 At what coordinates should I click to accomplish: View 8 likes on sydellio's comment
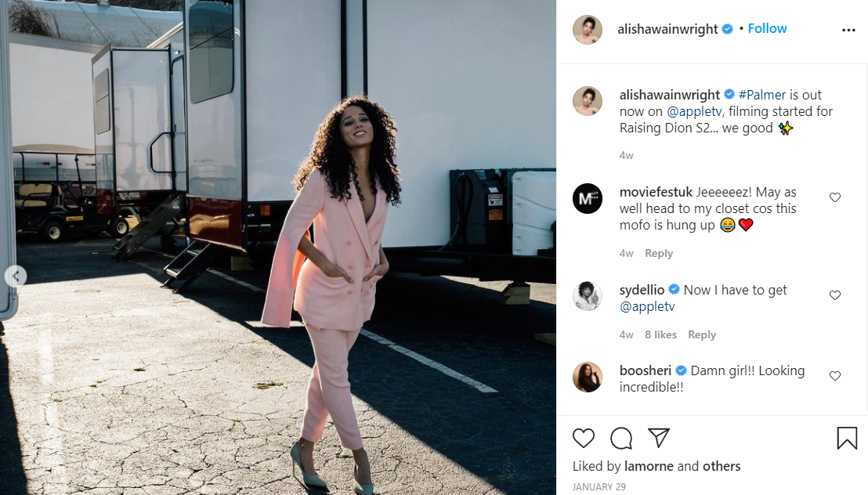coord(660,334)
